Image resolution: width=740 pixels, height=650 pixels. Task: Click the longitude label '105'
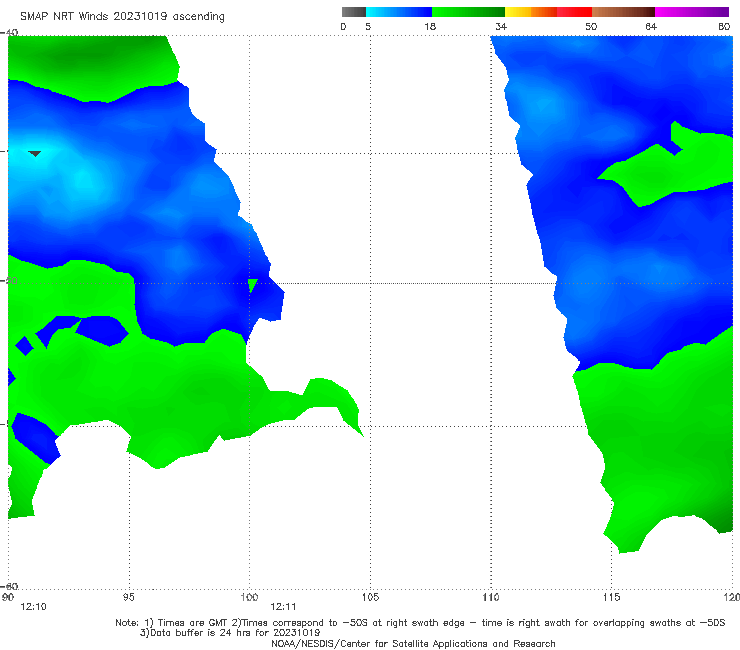(370, 597)
